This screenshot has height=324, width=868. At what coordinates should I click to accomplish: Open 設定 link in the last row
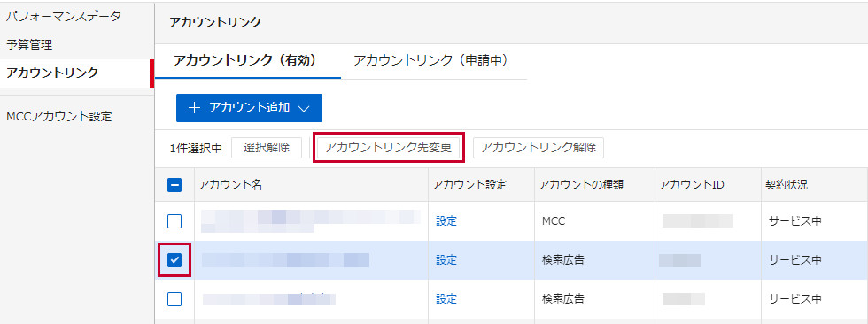446,299
